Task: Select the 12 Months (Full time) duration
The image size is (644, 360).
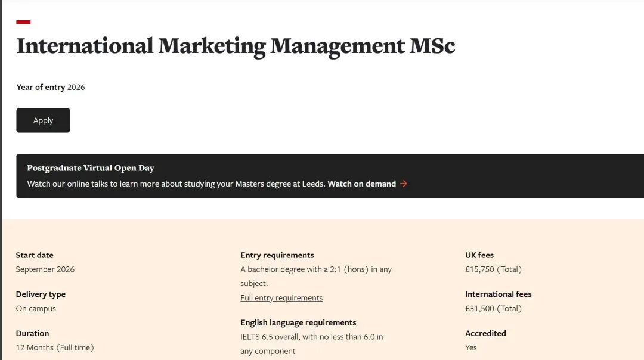Action: pyautogui.click(x=55, y=347)
